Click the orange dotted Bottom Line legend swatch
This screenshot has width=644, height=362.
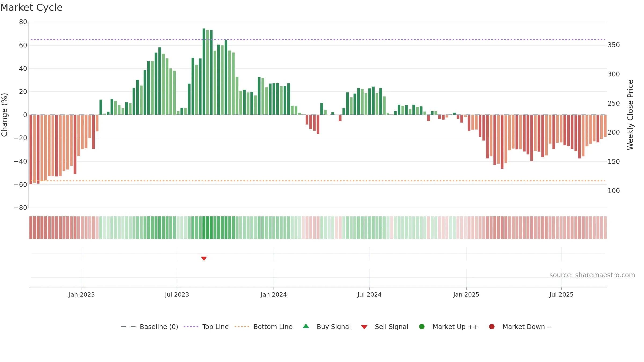tap(242, 327)
